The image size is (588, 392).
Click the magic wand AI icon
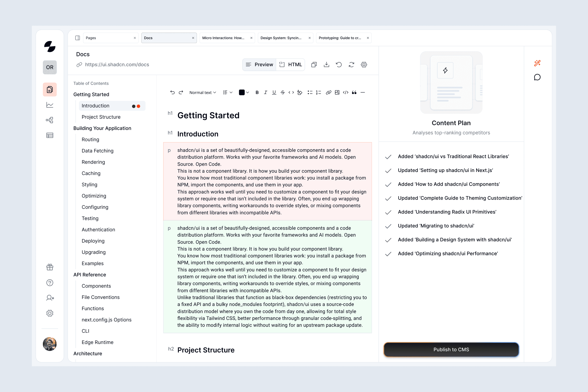(537, 63)
